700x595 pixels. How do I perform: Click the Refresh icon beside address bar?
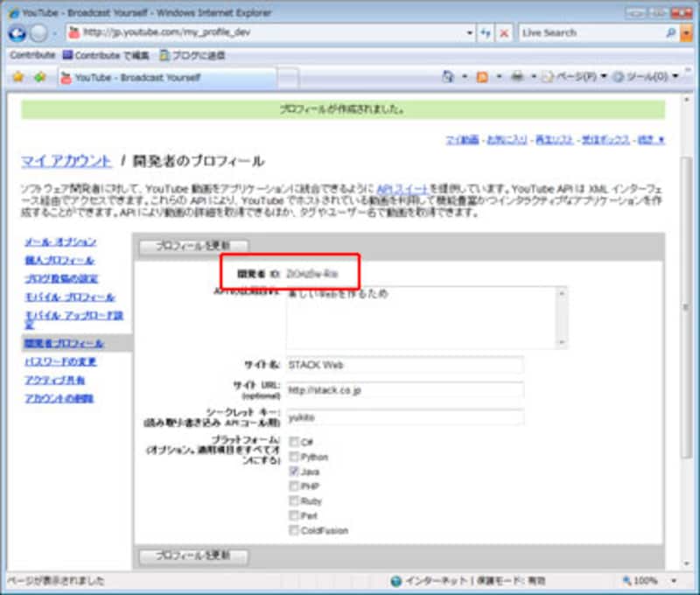coord(486,33)
